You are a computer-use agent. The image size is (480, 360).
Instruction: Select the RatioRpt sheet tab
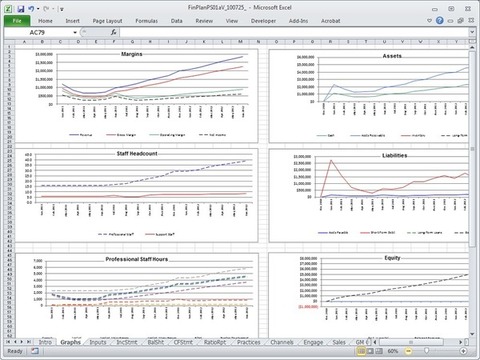[215, 342]
